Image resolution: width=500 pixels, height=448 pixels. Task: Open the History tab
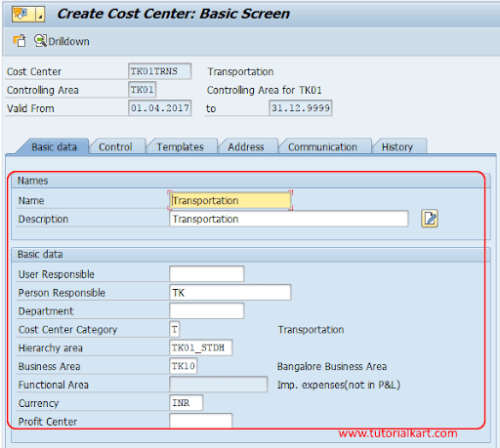(397, 147)
